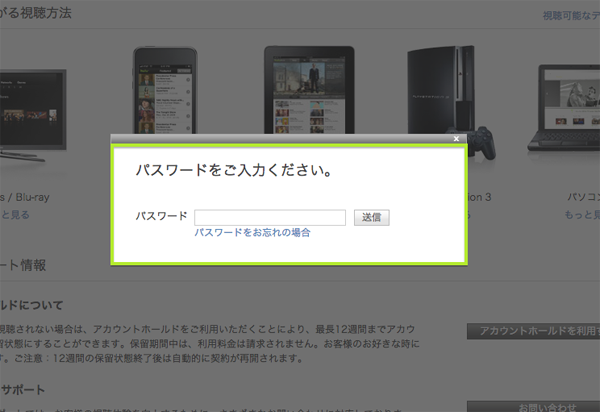Select the laptop computer image

coord(568,100)
